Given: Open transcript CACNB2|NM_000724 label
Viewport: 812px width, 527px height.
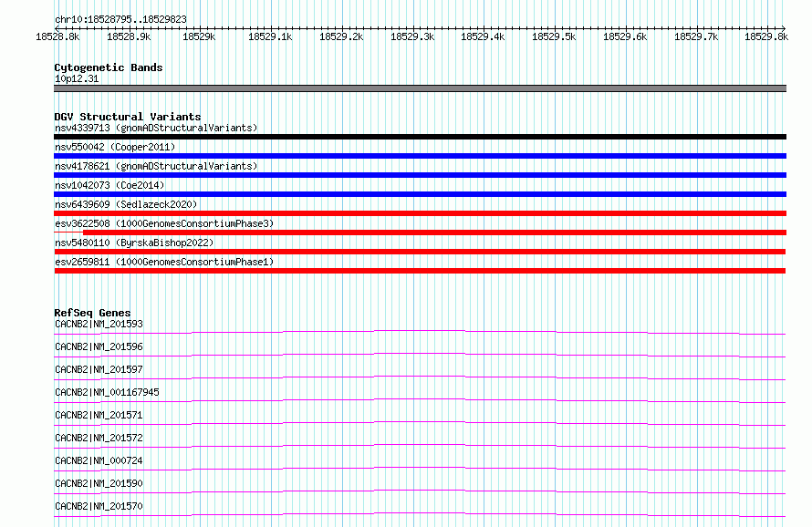Looking at the screenshot, I should tap(99, 460).
